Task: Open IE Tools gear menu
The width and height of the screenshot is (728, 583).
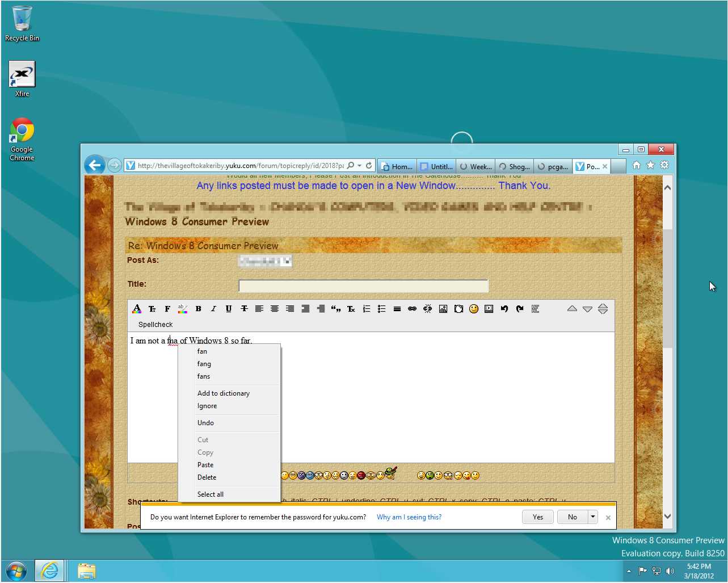Action: [664, 165]
